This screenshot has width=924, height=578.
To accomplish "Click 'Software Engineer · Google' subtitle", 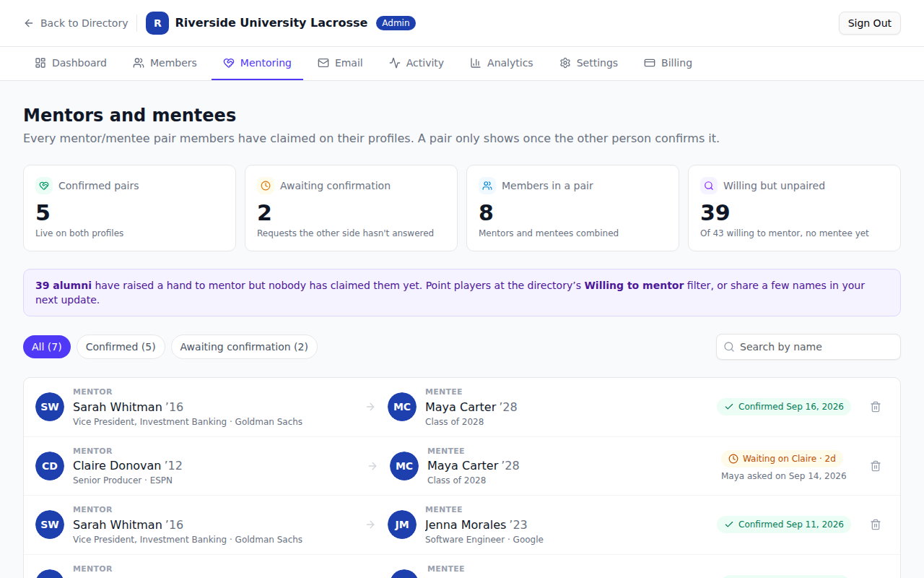I will pyautogui.click(x=484, y=540).
